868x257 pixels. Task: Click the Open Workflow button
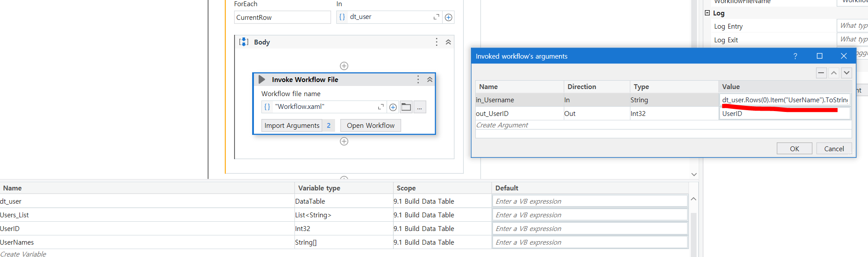click(370, 126)
